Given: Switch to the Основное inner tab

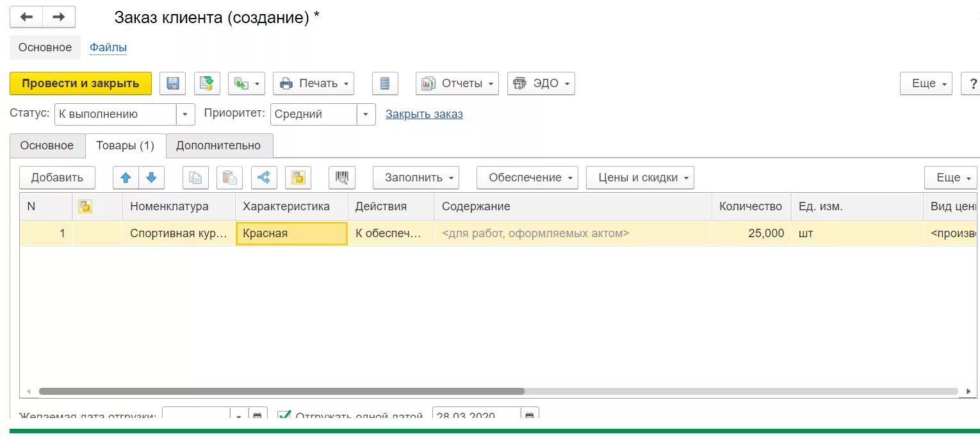Looking at the screenshot, I should coord(47,146).
